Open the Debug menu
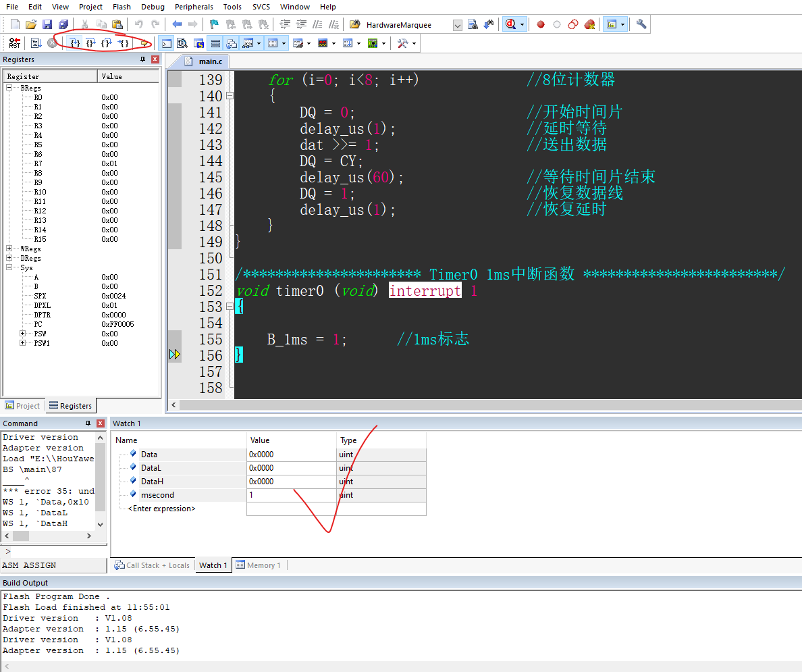802x672 pixels. 153,7
